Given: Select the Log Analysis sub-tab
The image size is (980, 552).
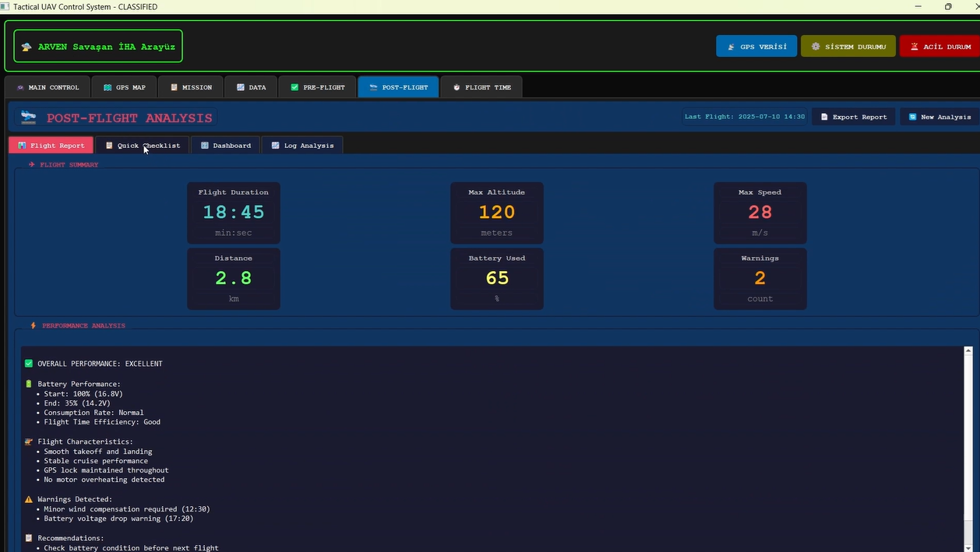Looking at the screenshot, I should point(302,146).
